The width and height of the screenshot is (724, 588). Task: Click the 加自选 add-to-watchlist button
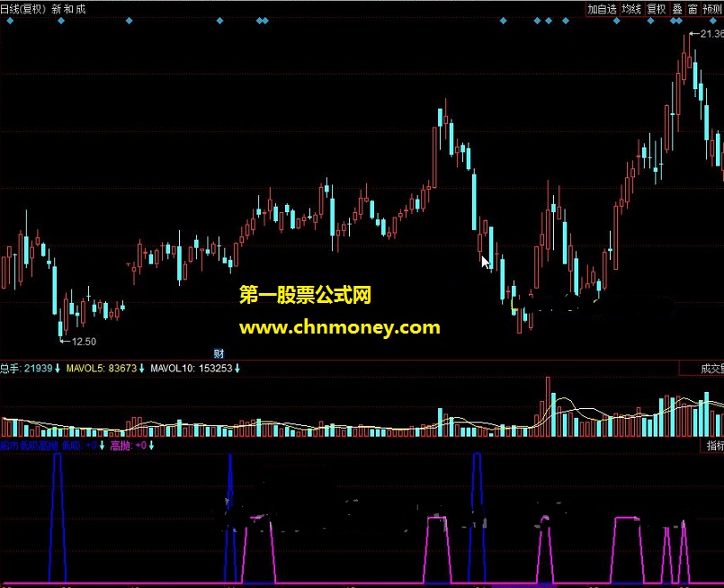(602, 9)
